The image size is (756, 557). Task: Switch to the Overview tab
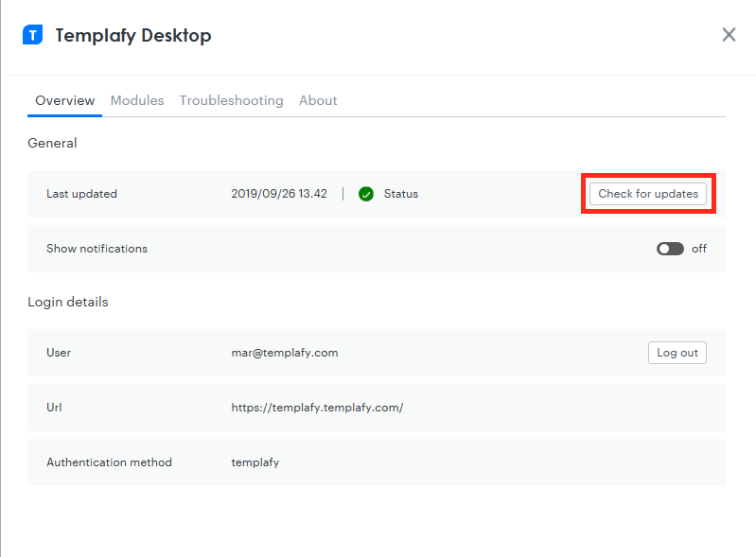coord(65,100)
